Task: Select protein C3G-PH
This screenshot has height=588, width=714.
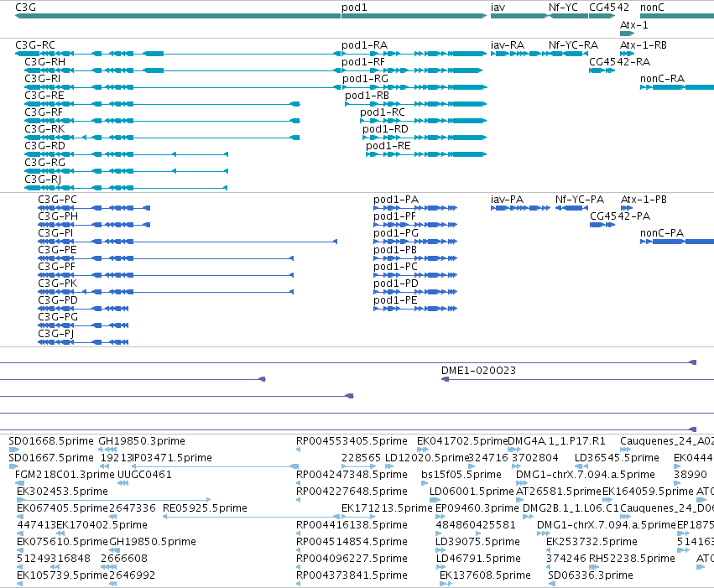Action: click(94, 225)
